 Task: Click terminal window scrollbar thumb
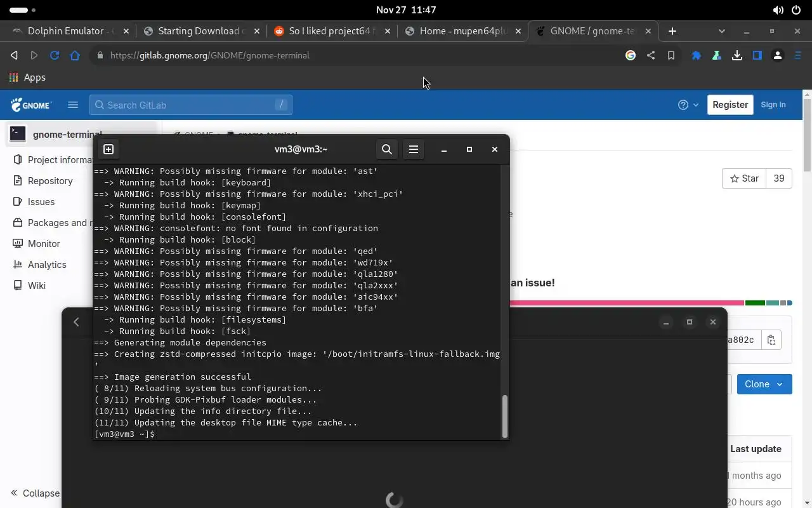point(505,417)
